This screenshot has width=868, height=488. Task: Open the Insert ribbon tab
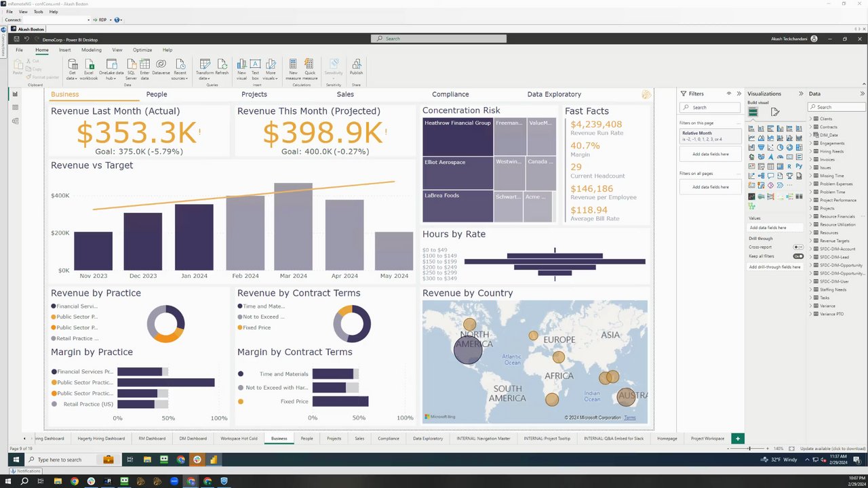tap(64, 50)
